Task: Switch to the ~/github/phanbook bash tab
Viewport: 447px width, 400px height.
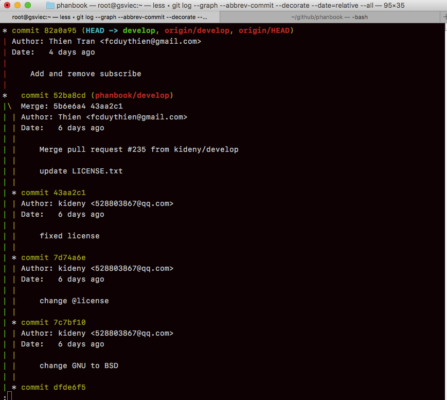Action: [330, 17]
